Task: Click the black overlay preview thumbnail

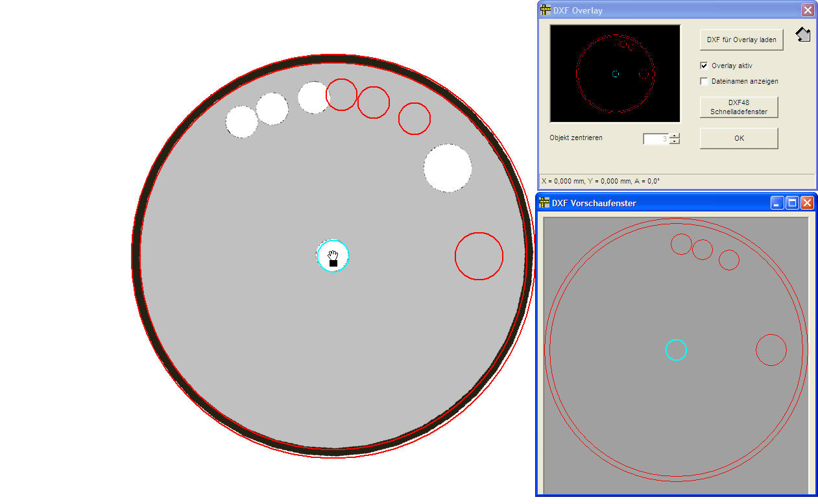Action: click(x=615, y=73)
